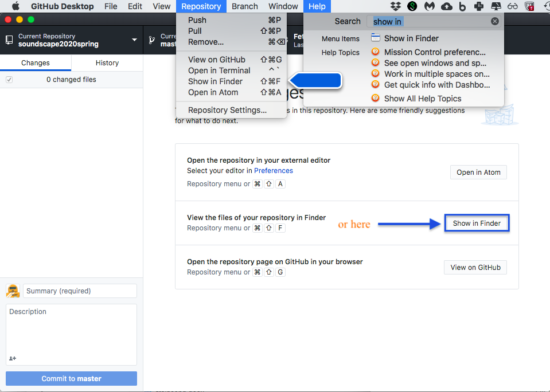Click the glasses menu bar icon
Screen dimensions: 550x392
click(513, 6)
